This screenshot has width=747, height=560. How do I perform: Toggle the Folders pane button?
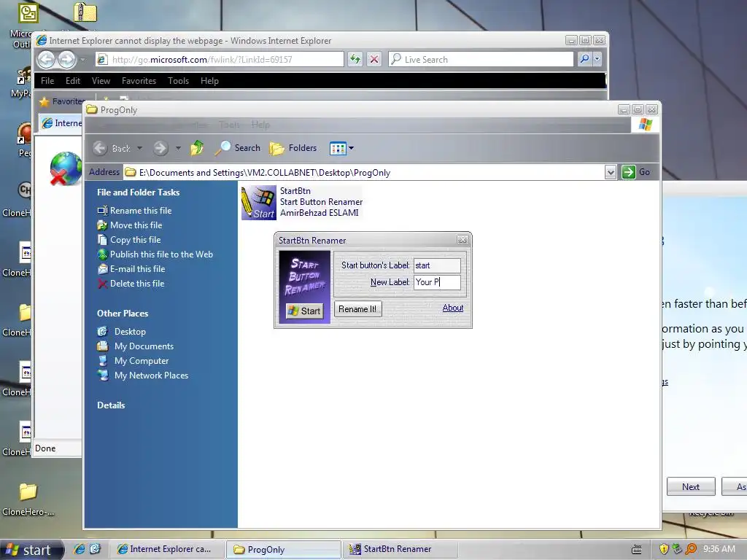[293, 148]
